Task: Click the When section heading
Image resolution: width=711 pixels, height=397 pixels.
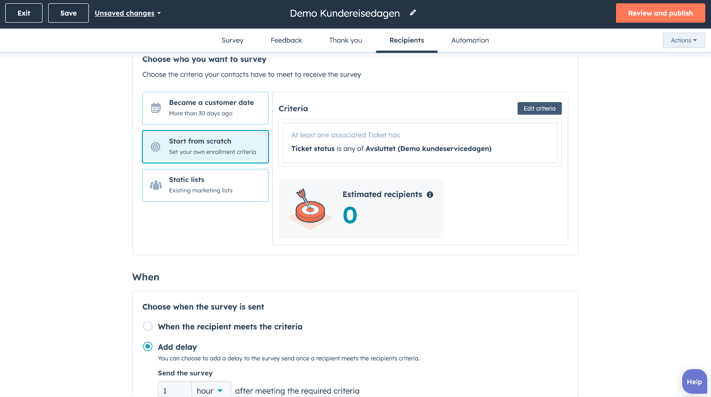Action: coord(146,277)
